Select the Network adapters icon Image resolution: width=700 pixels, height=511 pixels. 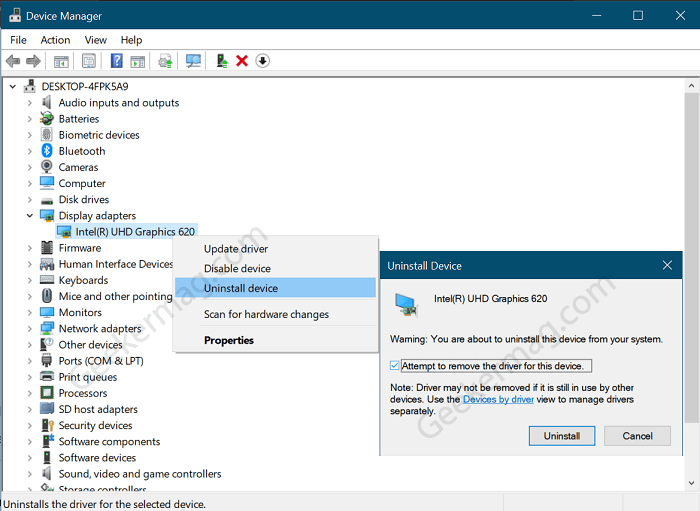(x=46, y=328)
